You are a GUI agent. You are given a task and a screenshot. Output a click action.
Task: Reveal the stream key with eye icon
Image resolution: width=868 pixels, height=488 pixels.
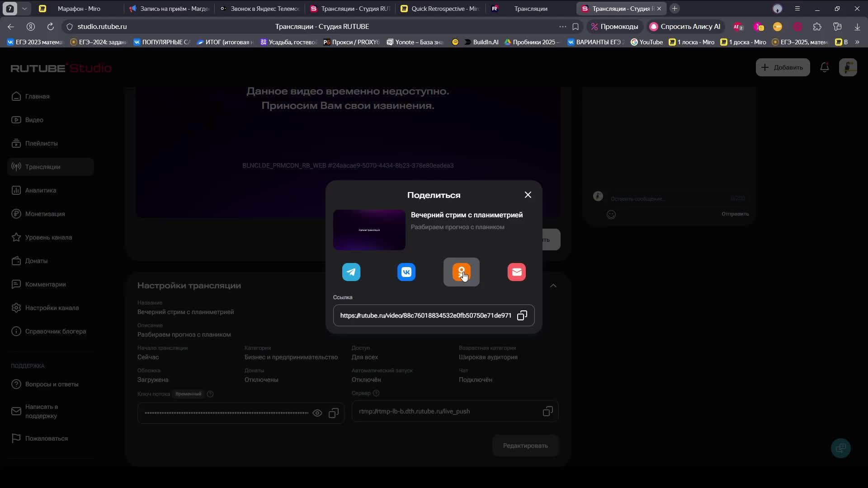tap(317, 413)
